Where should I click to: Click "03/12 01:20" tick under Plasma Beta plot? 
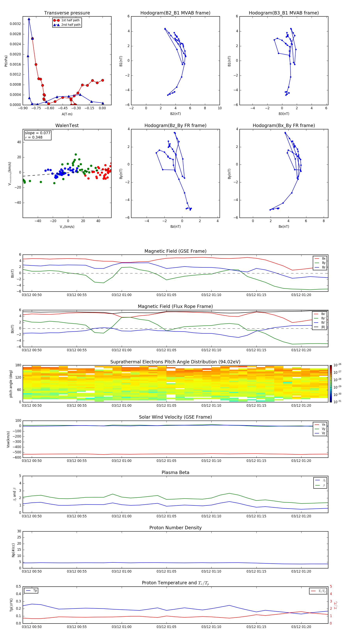[301, 516]
